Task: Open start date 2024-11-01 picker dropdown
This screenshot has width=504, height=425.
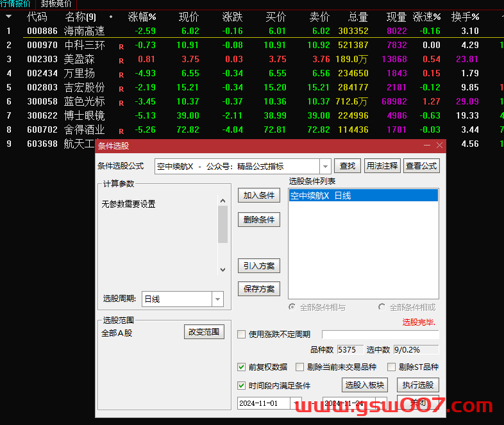Action: coord(296,403)
